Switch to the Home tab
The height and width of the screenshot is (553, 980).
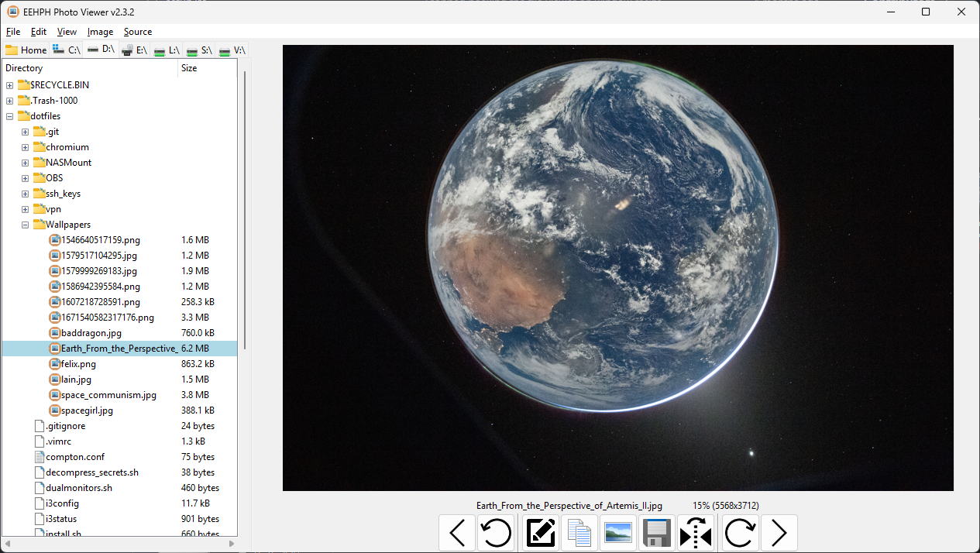(x=26, y=50)
